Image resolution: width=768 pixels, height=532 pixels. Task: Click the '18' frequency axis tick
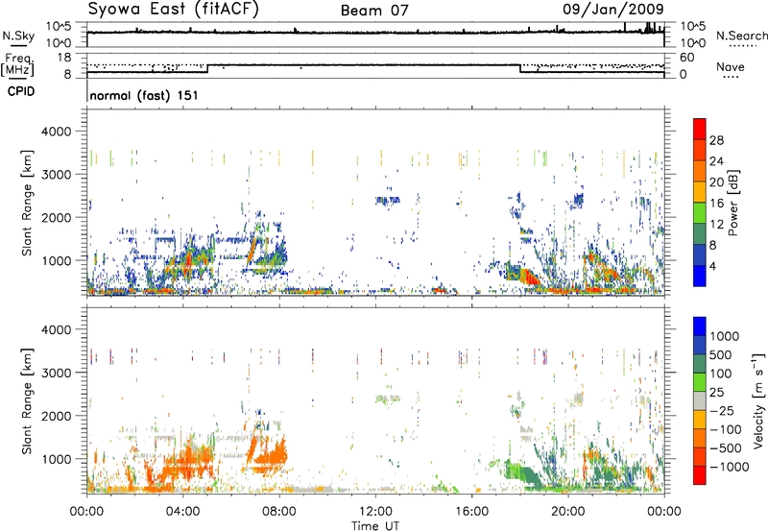coord(64,58)
